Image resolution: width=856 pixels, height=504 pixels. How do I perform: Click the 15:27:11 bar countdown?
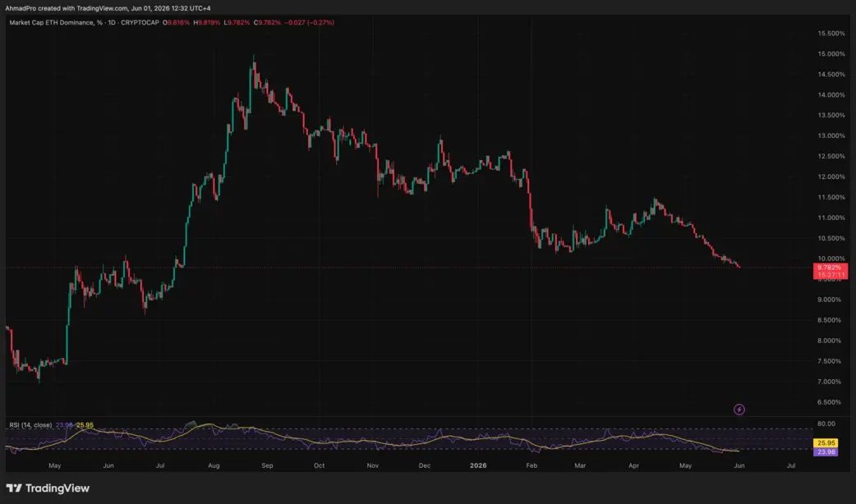click(x=830, y=275)
